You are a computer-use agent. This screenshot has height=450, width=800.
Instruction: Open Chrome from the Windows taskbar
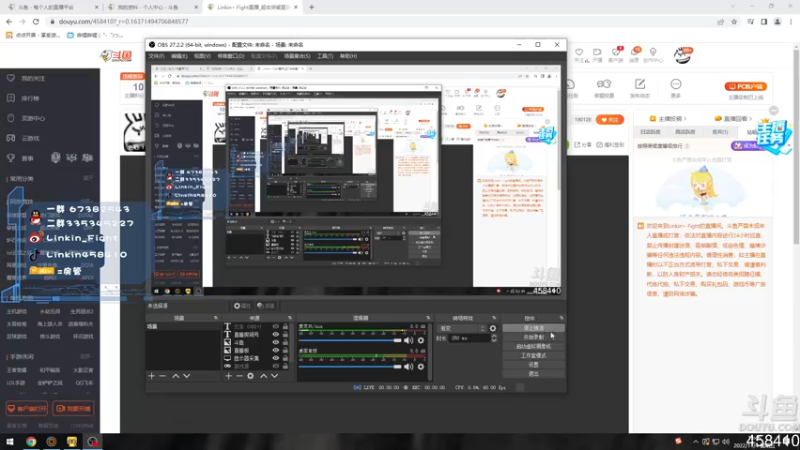(x=31, y=441)
